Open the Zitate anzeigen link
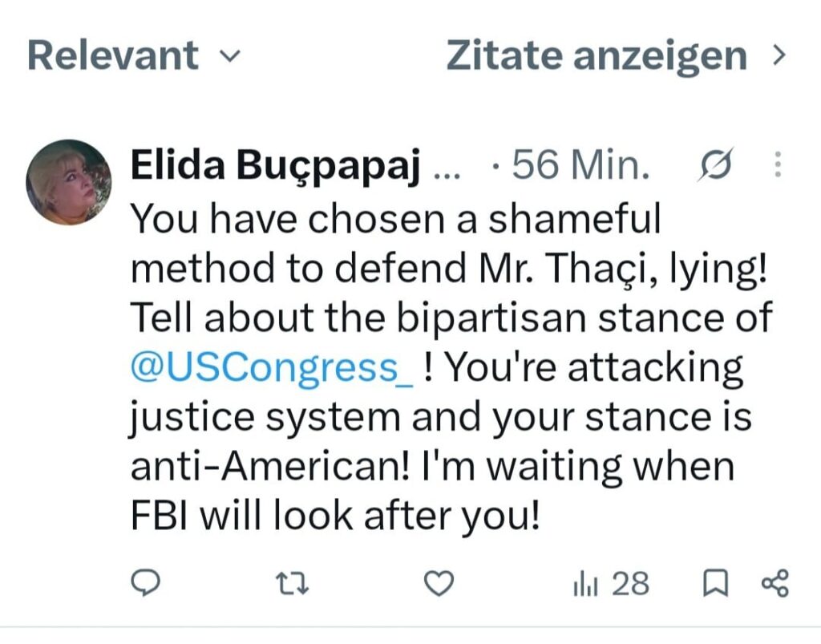 (x=616, y=55)
